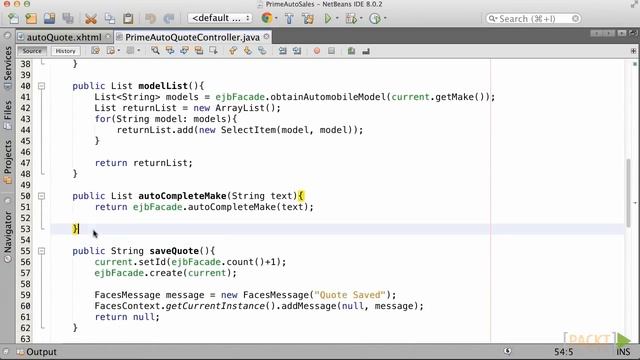Open the Debug Project dropdown arrow
The height and width of the screenshot is (360, 640).
(x=361, y=18)
